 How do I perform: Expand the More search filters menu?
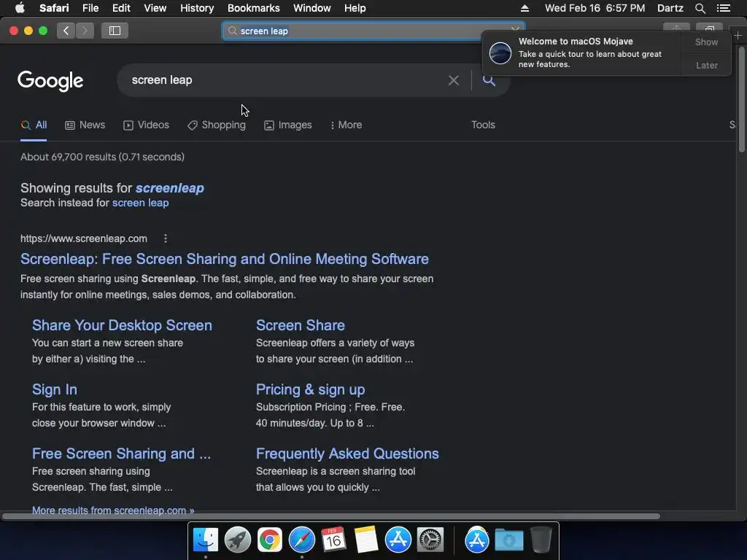(346, 125)
